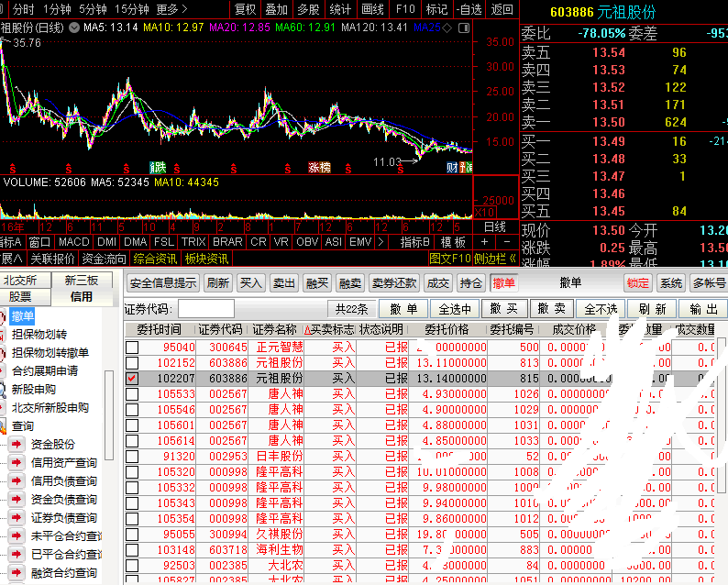Activate the 画线 drawing tool
The image size is (728, 585).
372,9
